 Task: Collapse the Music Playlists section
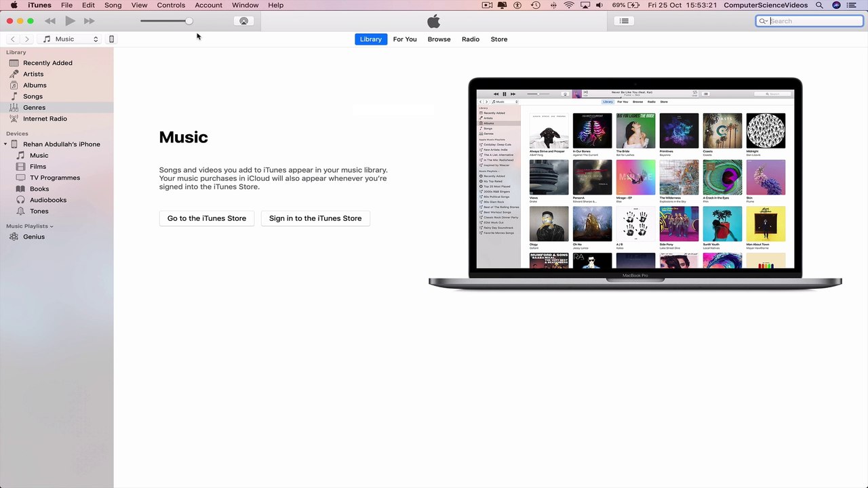[52, 226]
